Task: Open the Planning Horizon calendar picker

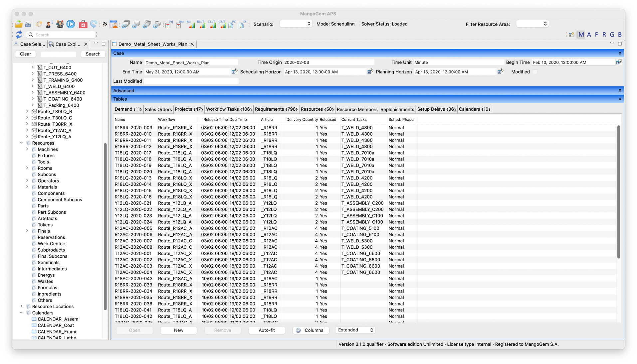Action: (500, 71)
